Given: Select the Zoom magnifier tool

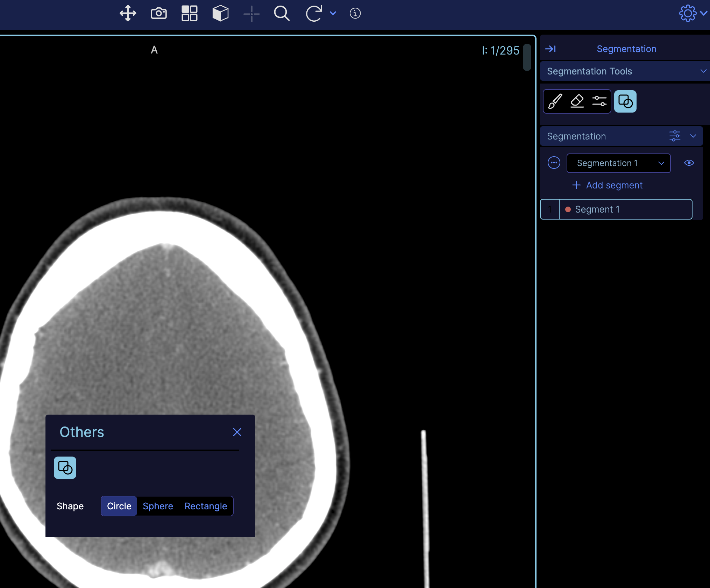Looking at the screenshot, I should tap(282, 14).
